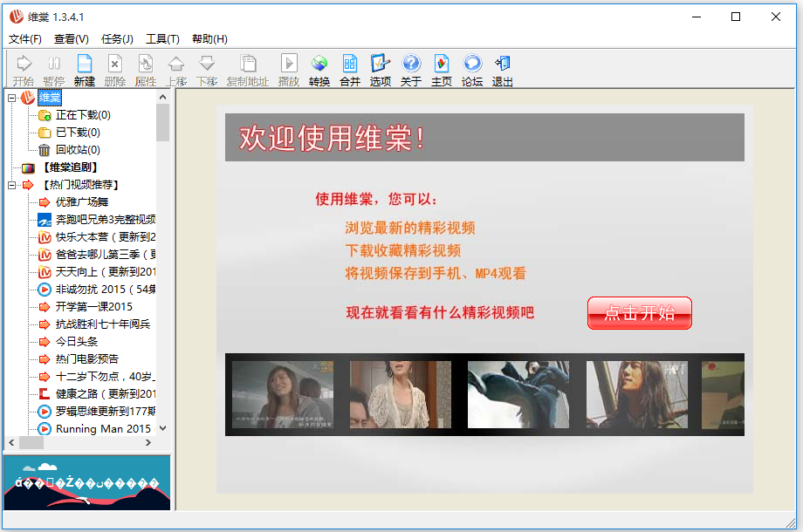Screen dimensions: 803x532
Task: Click the 退出 (Exit) toolbar icon
Action: [503, 69]
